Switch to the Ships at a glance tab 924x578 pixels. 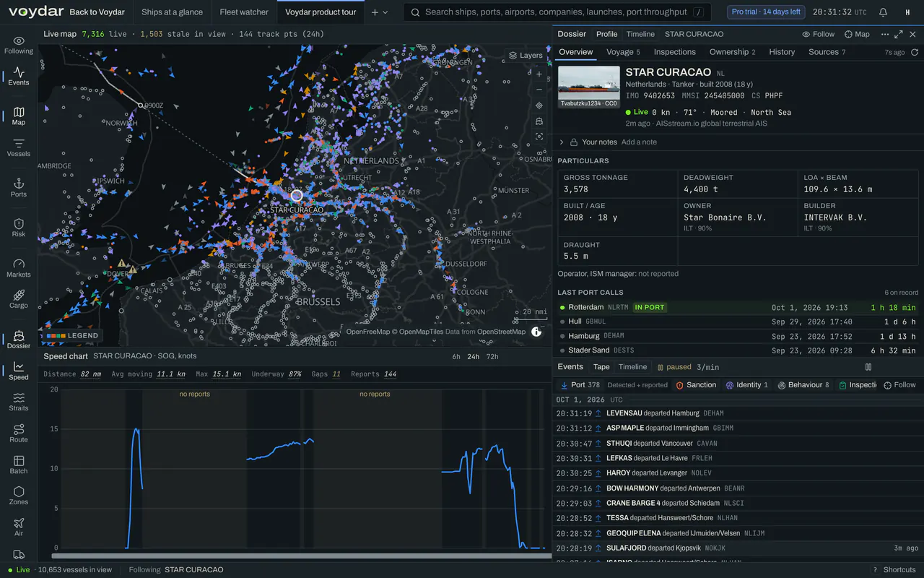(172, 12)
